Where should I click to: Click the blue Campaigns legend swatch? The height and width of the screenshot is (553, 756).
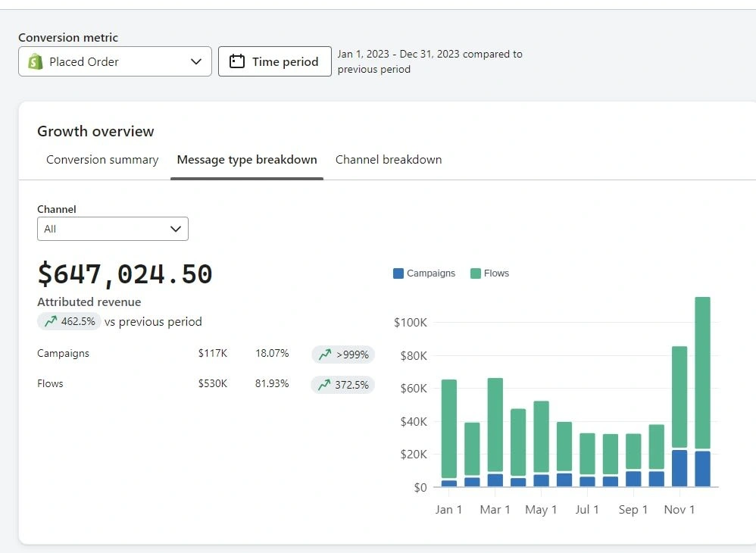[398, 273]
